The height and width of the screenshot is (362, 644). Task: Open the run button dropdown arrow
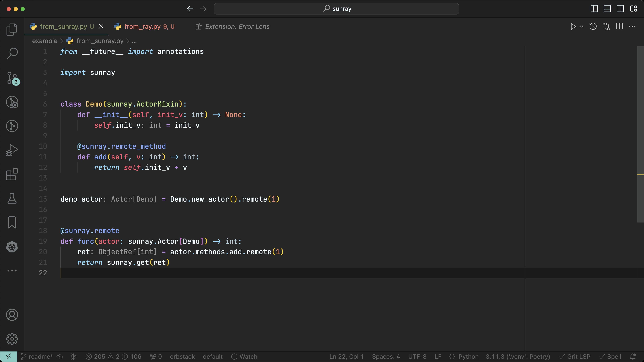tap(582, 27)
